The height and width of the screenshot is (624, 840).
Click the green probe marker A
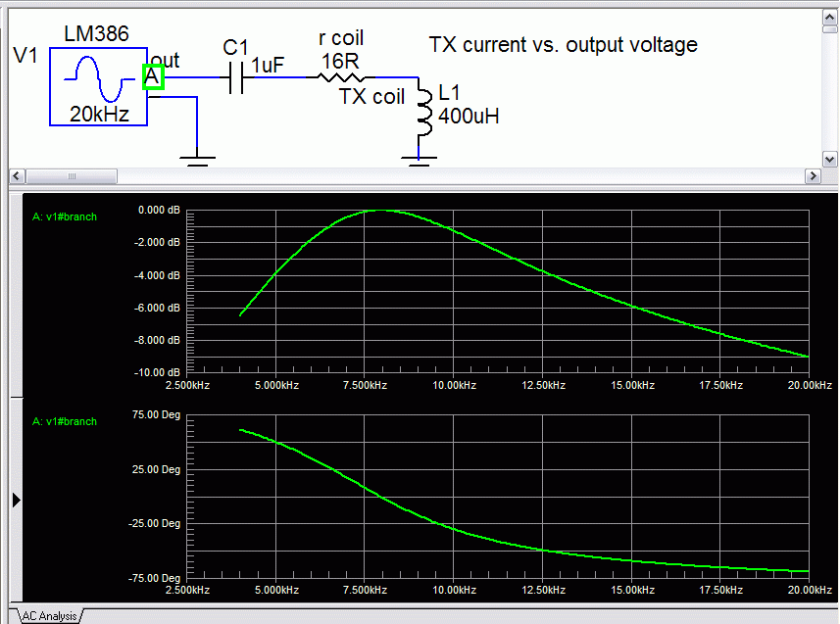[153, 77]
